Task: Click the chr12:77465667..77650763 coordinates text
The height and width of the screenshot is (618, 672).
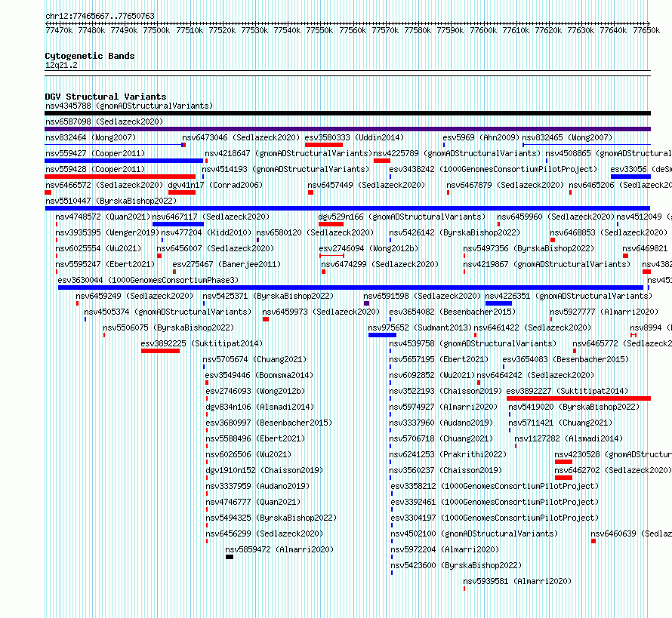Action: point(100,16)
